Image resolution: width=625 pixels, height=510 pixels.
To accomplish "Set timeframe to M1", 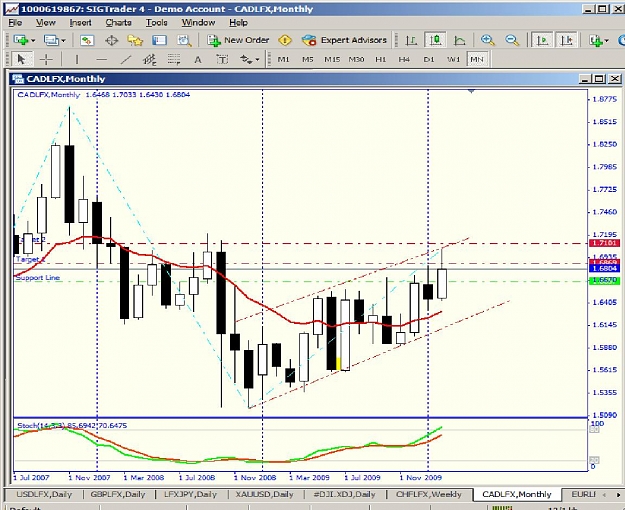I will click(x=283, y=59).
